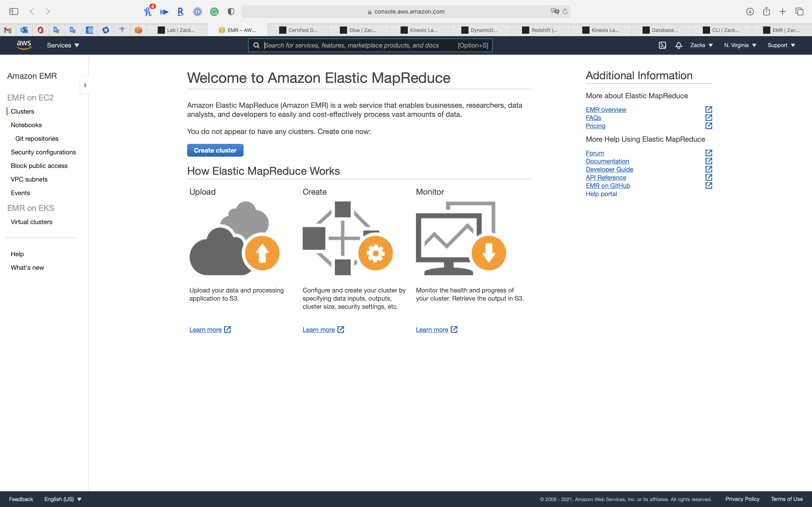Image resolution: width=812 pixels, height=507 pixels.
Task: Select Security configurations in sidebar
Action: pos(43,152)
